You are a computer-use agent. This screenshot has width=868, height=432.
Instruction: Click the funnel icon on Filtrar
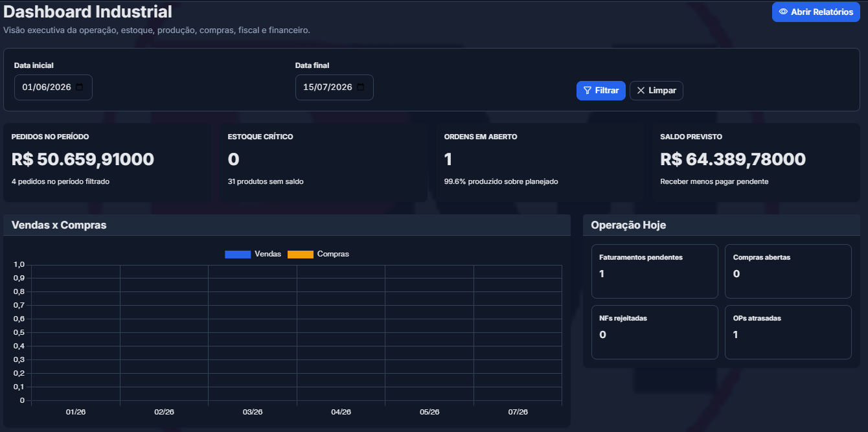pos(588,91)
